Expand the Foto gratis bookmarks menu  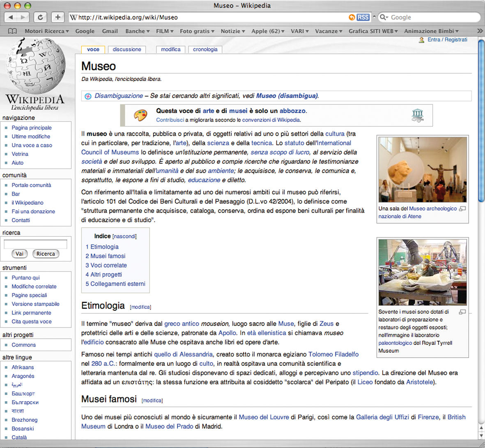197,31
